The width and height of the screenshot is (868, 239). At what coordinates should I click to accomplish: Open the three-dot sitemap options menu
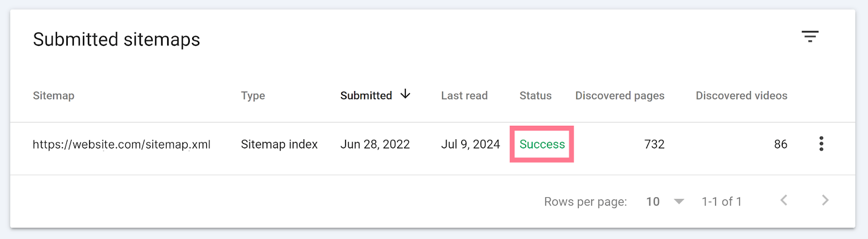[821, 144]
